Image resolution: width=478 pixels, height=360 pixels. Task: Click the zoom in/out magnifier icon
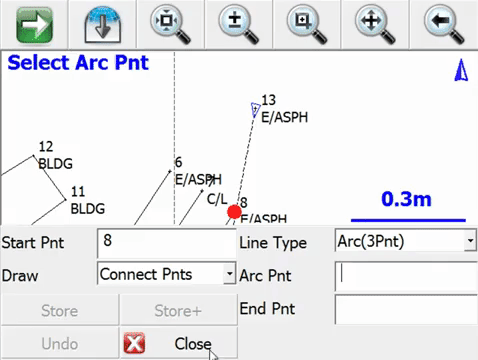[x=239, y=25]
